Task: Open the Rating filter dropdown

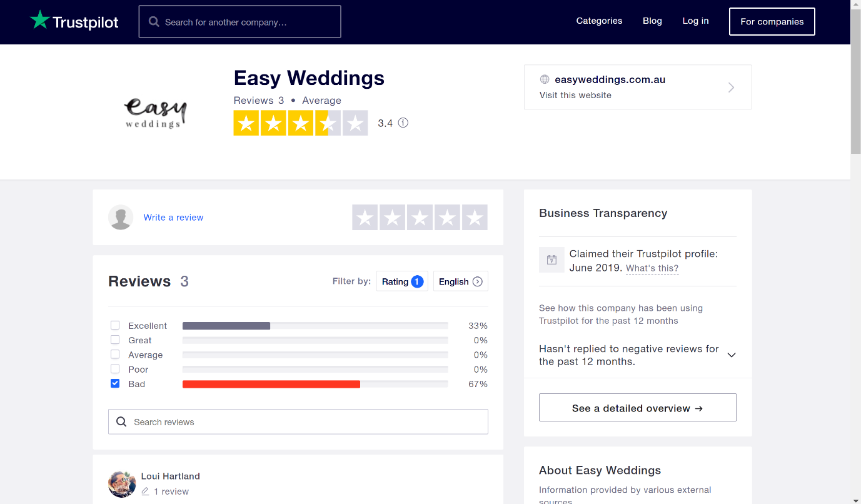Action: click(x=402, y=281)
